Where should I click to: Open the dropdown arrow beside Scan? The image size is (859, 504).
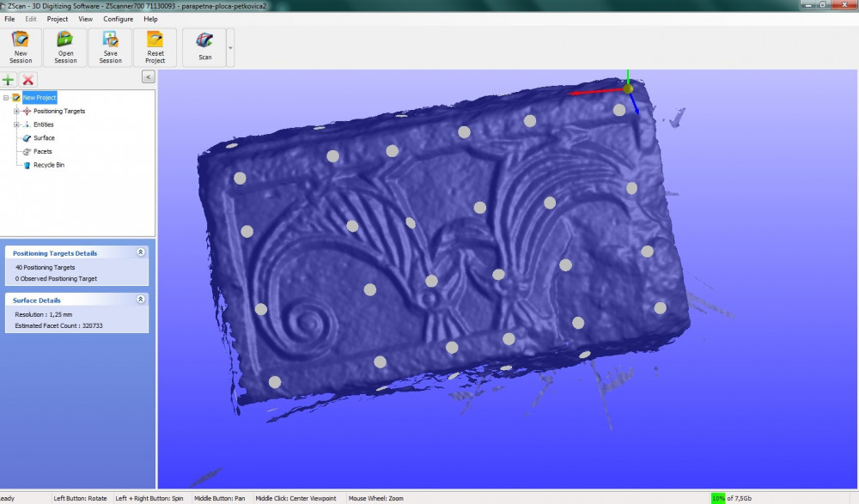[230, 48]
